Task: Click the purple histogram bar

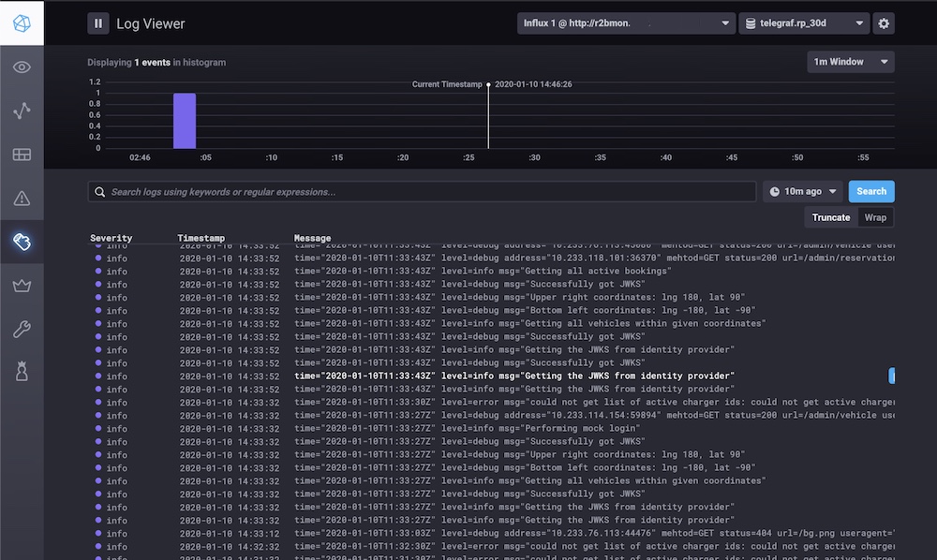Action: (x=185, y=121)
